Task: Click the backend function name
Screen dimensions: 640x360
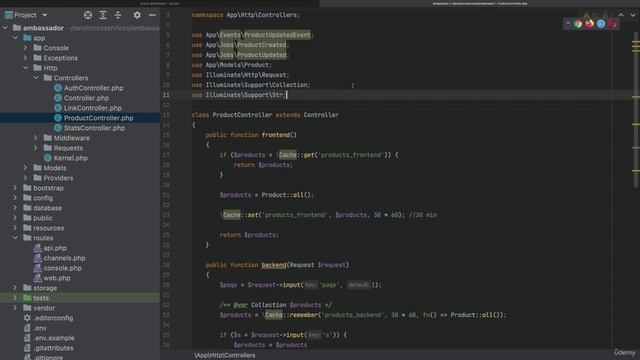Action: point(273,265)
